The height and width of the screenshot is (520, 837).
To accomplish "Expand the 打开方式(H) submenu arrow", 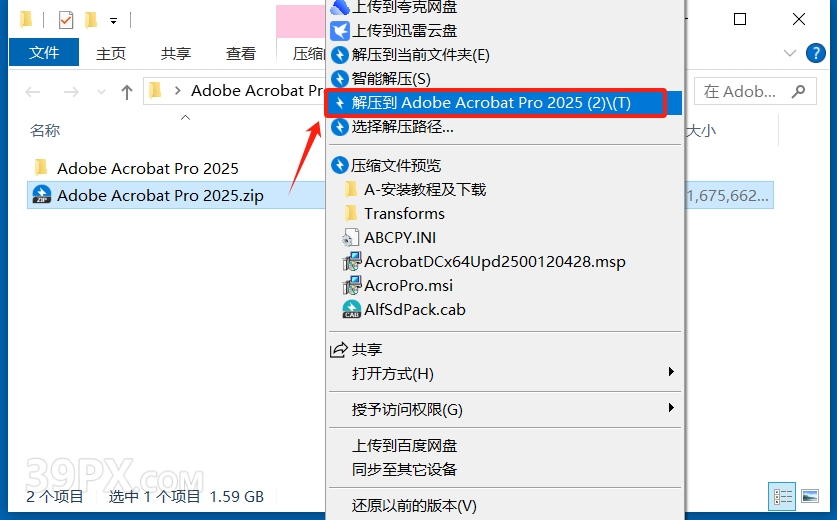I will (671, 372).
